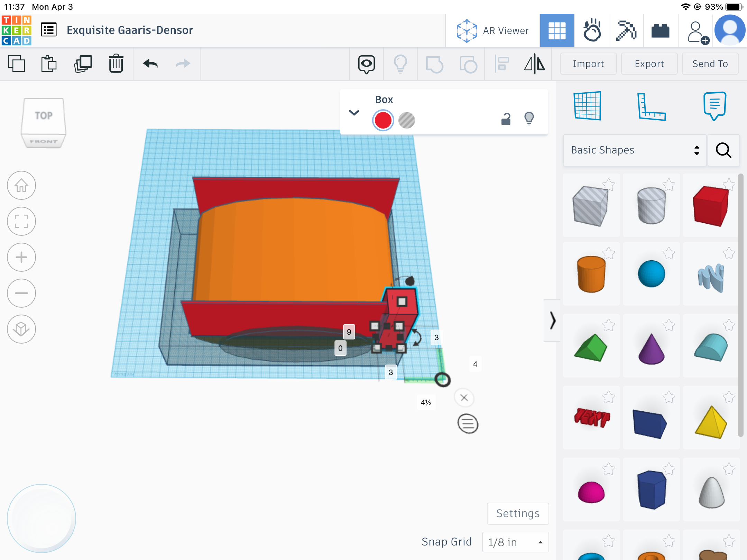
Task: Switch to the Blocks view tab
Action: pyautogui.click(x=626, y=30)
